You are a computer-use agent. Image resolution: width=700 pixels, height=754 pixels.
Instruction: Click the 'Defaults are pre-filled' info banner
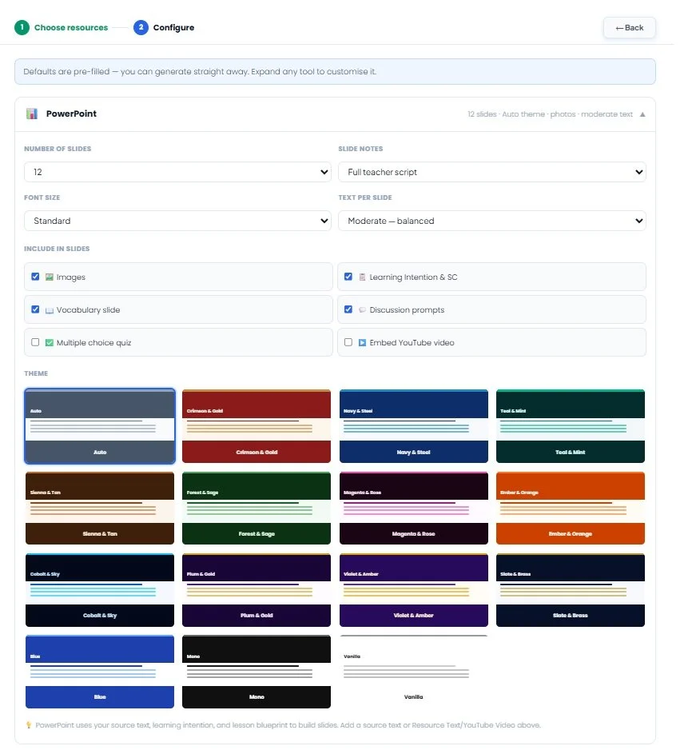tap(335, 72)
